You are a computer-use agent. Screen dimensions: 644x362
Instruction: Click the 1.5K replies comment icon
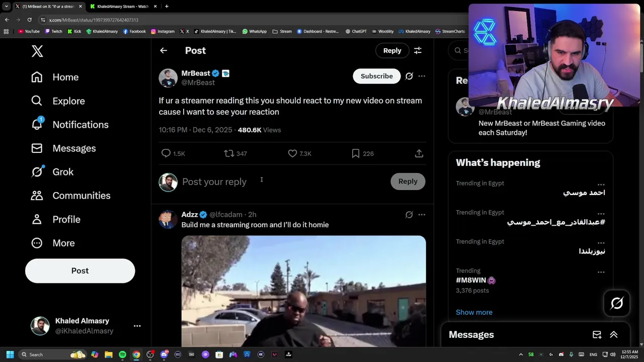click(x=166, y=153)
